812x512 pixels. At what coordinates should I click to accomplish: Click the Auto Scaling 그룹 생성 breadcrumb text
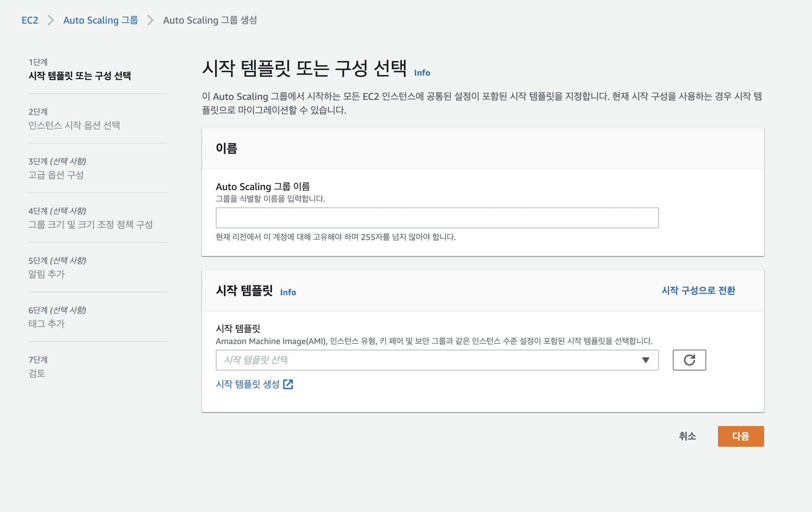tap(210, 20)
